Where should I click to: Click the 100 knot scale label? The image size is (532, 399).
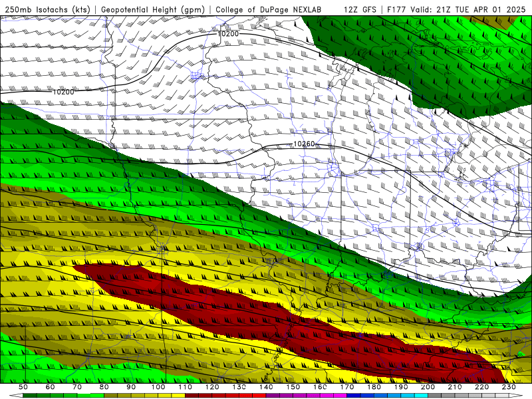158,387
